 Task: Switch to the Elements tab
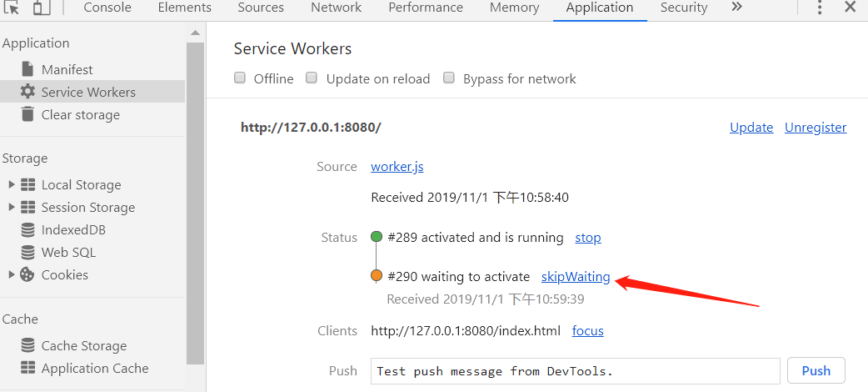coord(184,8)
